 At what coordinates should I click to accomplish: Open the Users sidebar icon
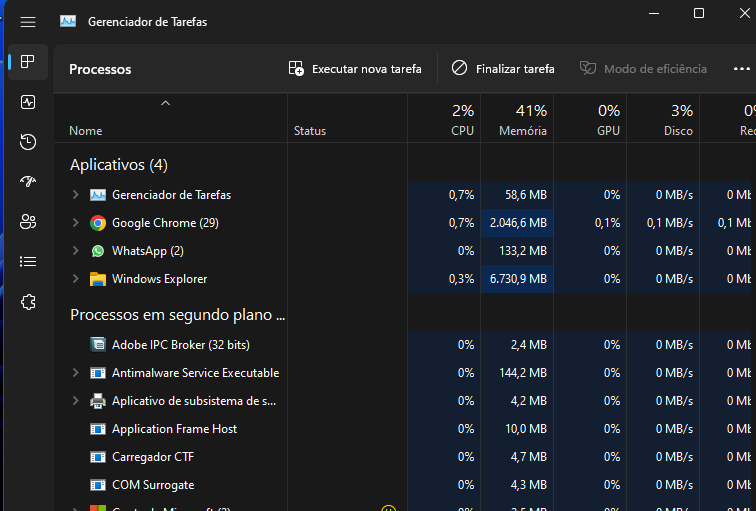coord(28,222)
